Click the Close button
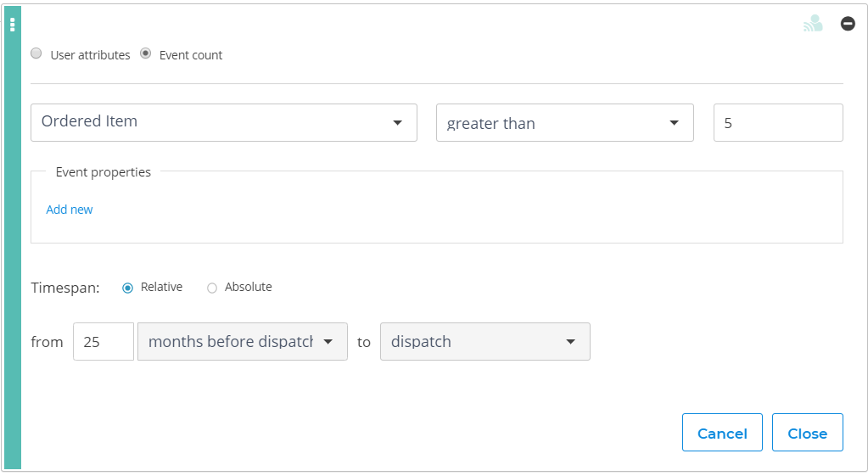The width and height of the screenshot is (868, 476). 808,432
